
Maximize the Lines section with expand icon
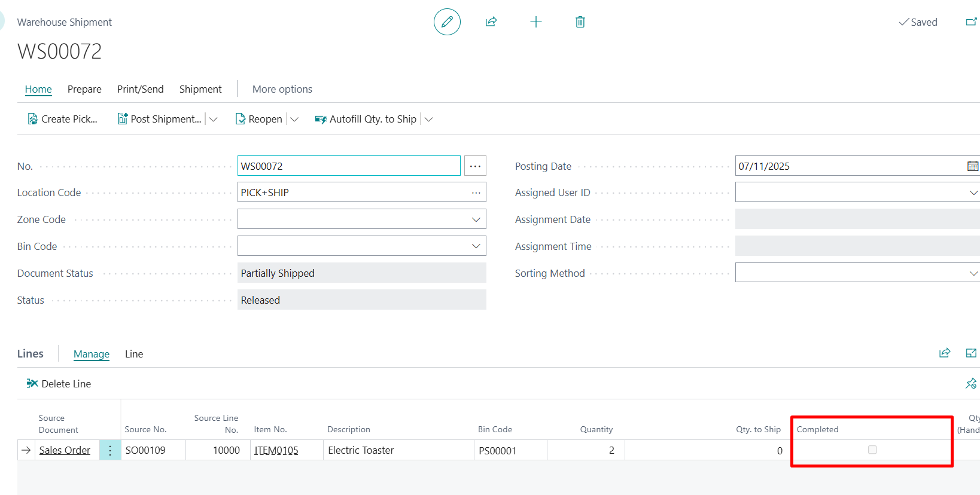971,353
